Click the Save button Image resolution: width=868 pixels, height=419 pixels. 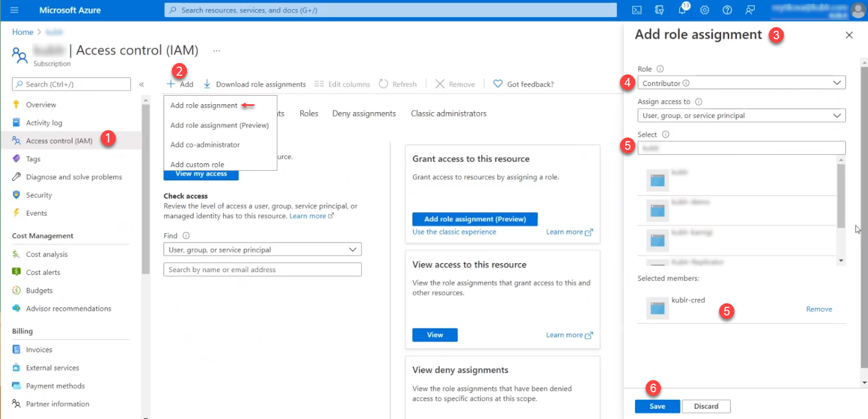click(657, 406)
